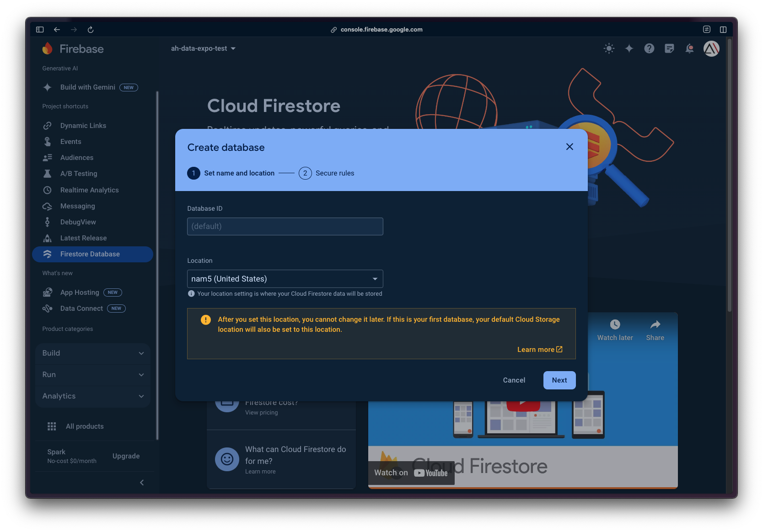Select step 2 Secure rules

tap(326, 173)
